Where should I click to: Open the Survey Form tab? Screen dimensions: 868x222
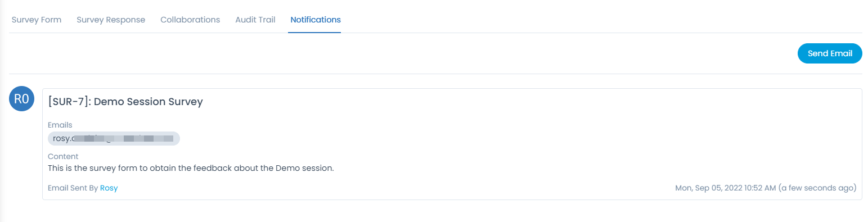click(37, 20)
